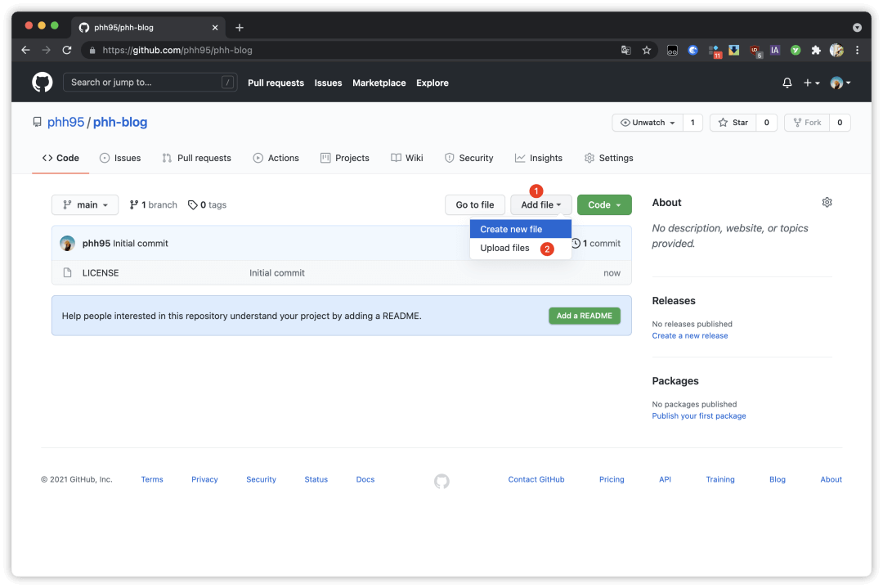The image size is (883, 588).
Task: Open the notifications bell
Action: click(787, 83)
